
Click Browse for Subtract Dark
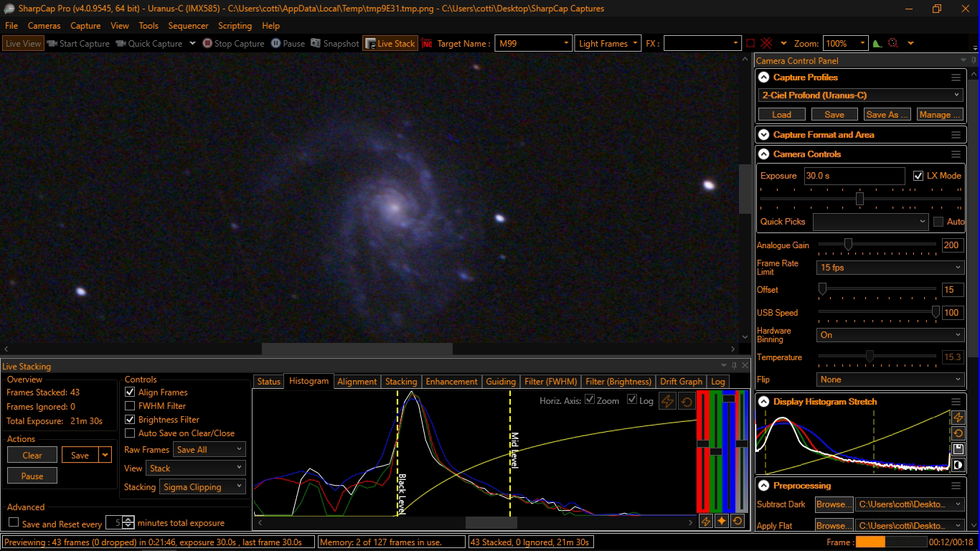click(x=834, y=504)
